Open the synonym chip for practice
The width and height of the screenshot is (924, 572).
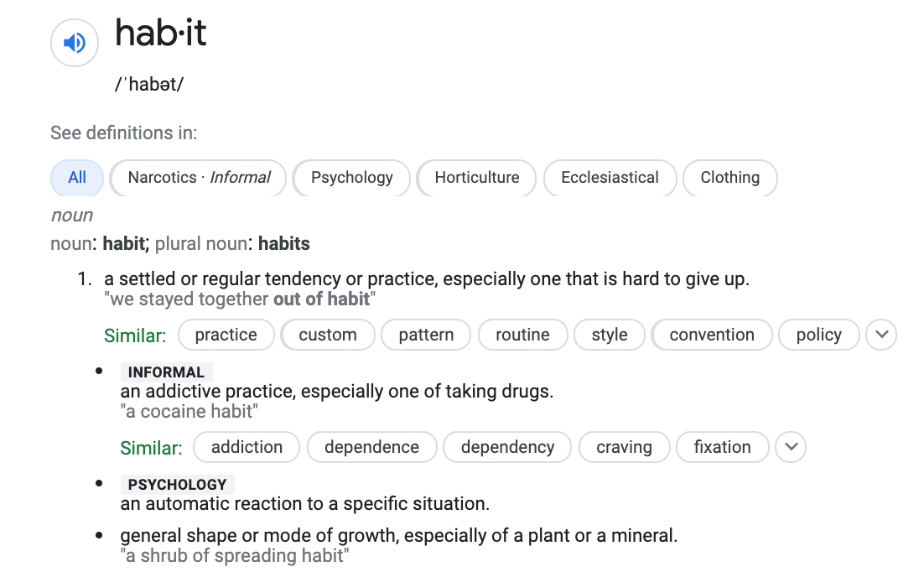226,335
